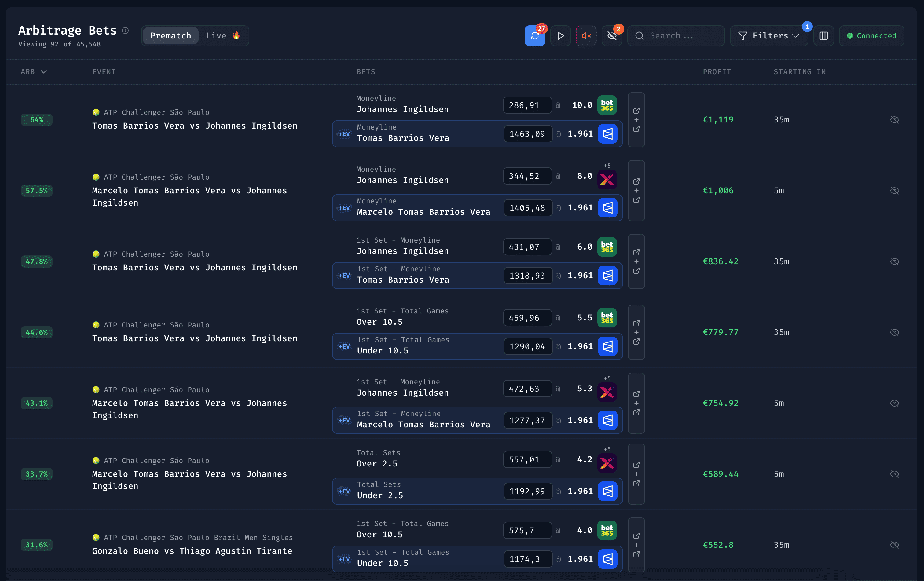
Task: Click the muted sound icon
Action: click(x=586, y=35)
